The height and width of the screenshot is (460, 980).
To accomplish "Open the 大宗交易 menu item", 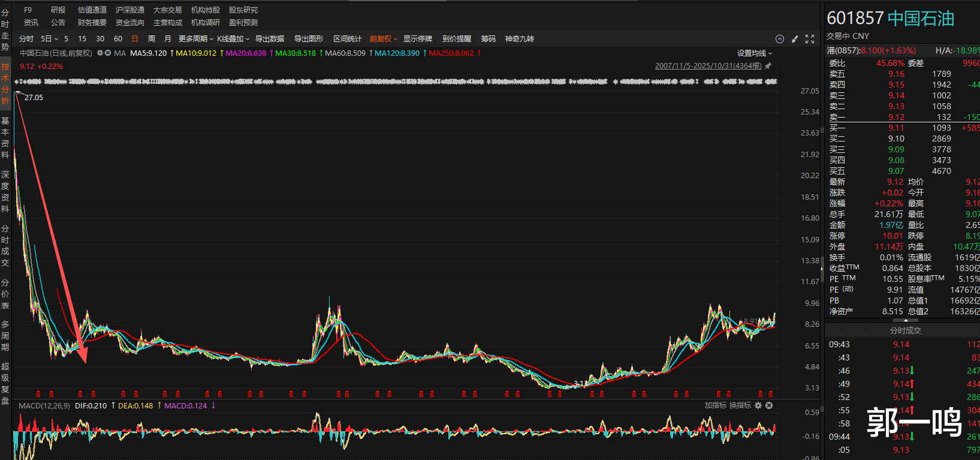I will (168, 10).
